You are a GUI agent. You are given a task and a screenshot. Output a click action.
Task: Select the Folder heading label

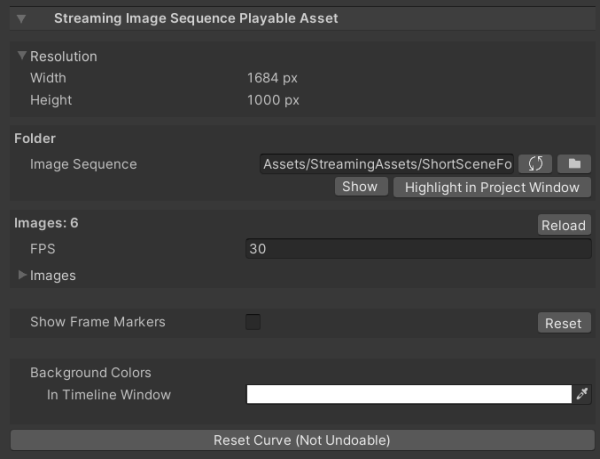(x=35, y=138)
